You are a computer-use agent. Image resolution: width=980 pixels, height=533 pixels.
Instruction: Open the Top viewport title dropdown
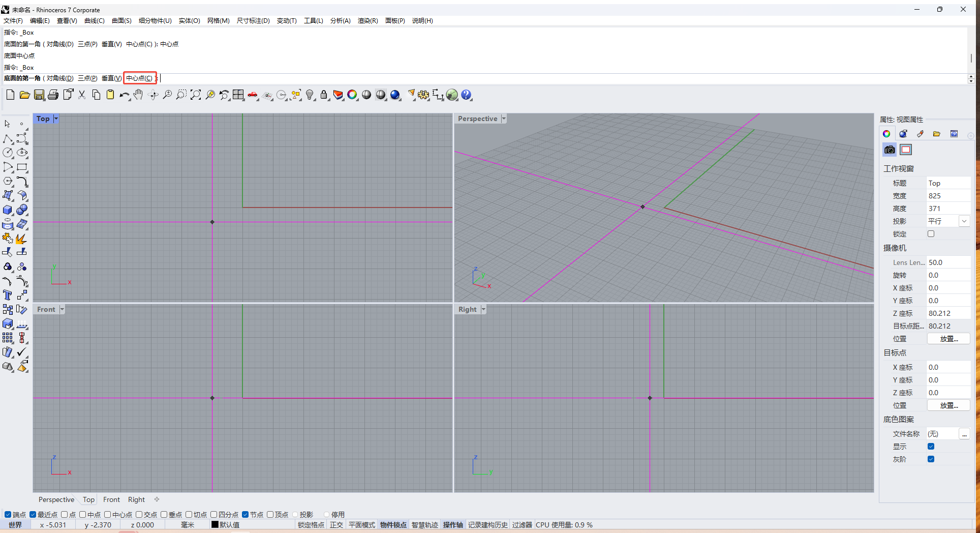point(56,119)
